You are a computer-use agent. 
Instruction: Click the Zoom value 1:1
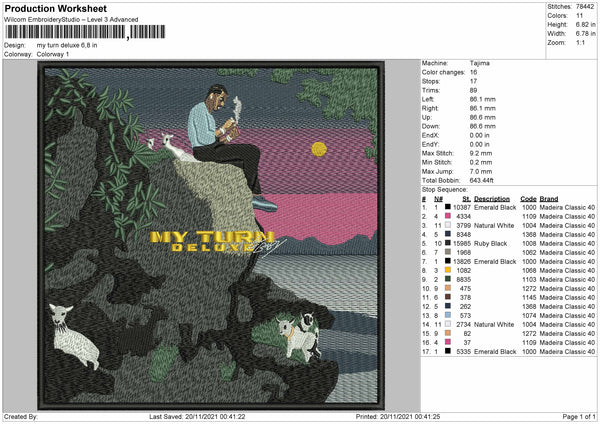click(580, 42)
